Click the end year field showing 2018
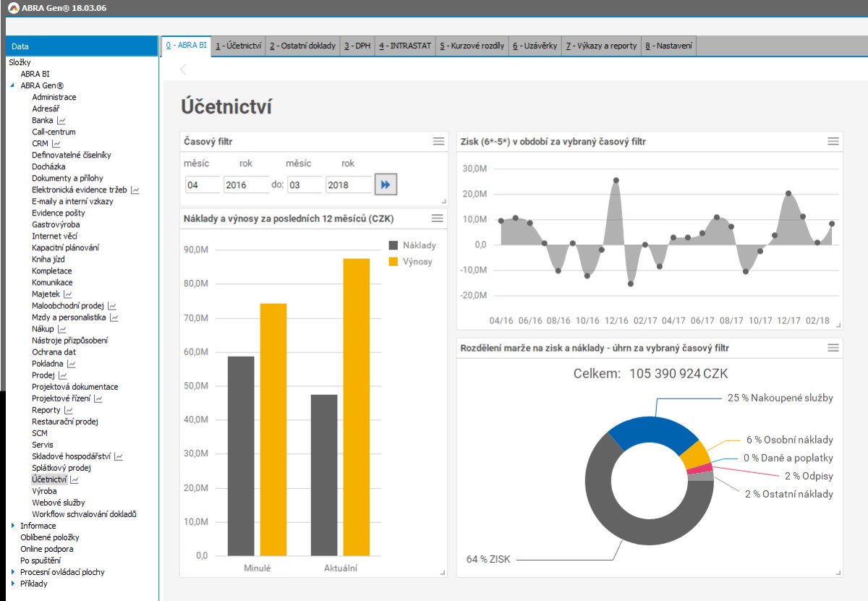 (349, 185)
